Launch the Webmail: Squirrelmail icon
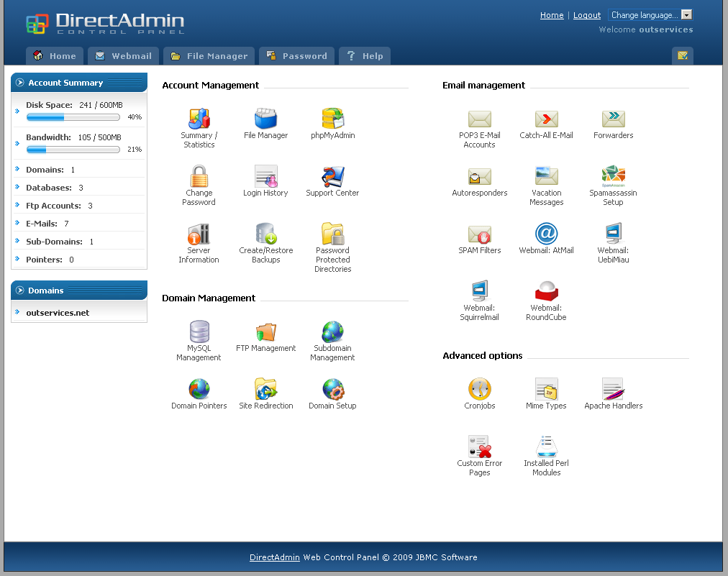Viewport: 728px width, 576px height. 480,291
